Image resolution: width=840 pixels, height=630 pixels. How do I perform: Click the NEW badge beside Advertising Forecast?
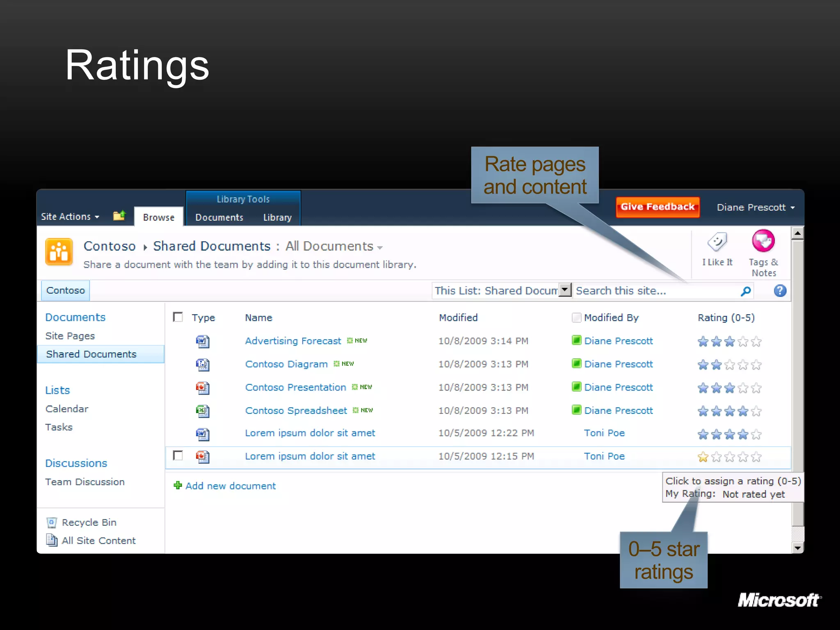click(x=357, y=340)
